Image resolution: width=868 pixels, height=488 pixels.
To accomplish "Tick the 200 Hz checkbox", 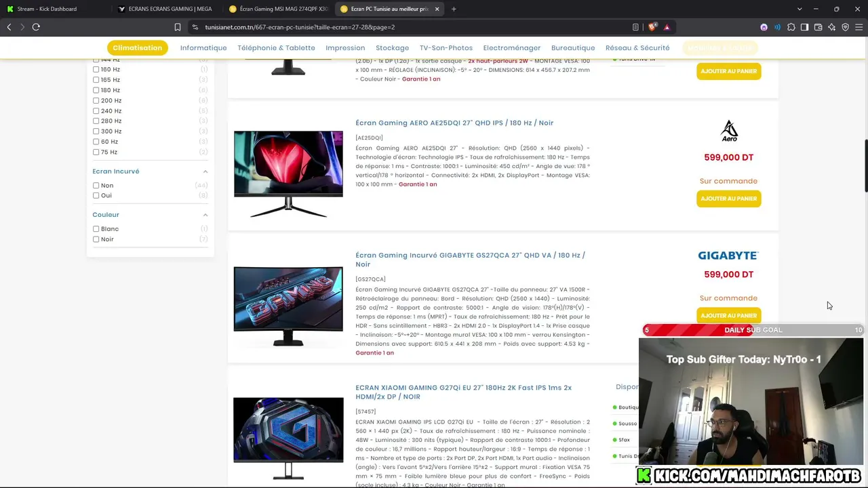I will coord(96,100).
